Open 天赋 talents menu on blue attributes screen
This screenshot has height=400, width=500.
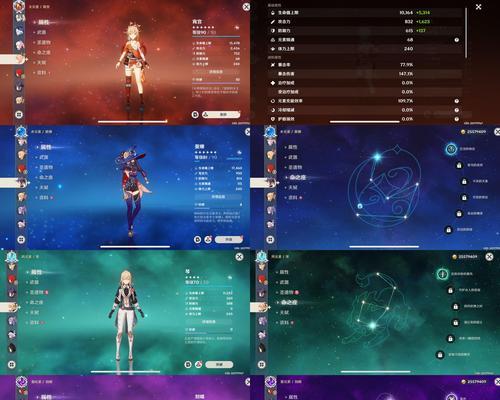click(44, 188)
